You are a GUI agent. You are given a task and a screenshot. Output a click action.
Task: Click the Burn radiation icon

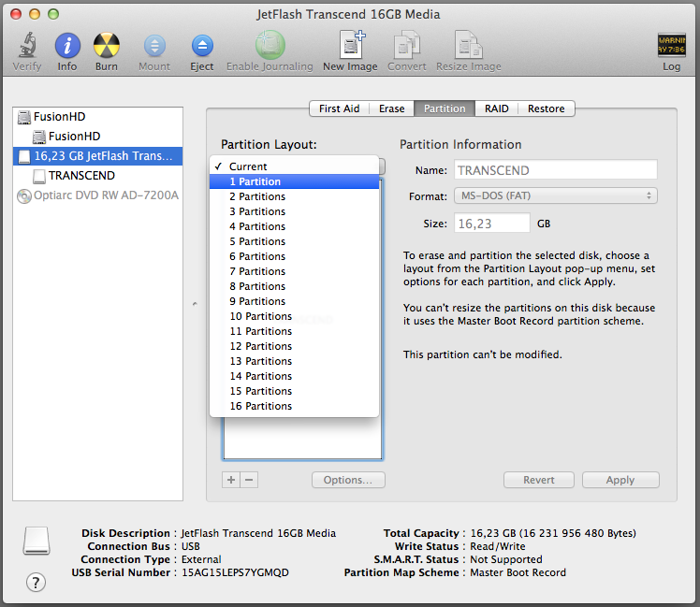pyautogui.click(x=107, y=45)
